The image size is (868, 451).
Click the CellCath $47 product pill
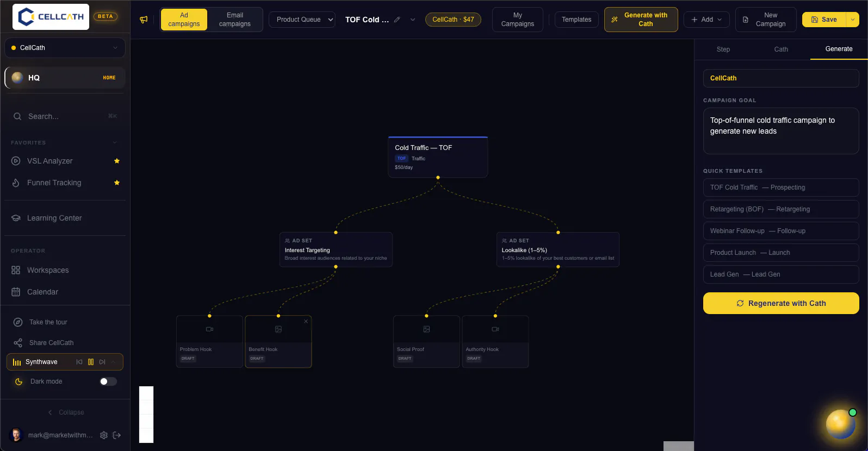[453, 20]
